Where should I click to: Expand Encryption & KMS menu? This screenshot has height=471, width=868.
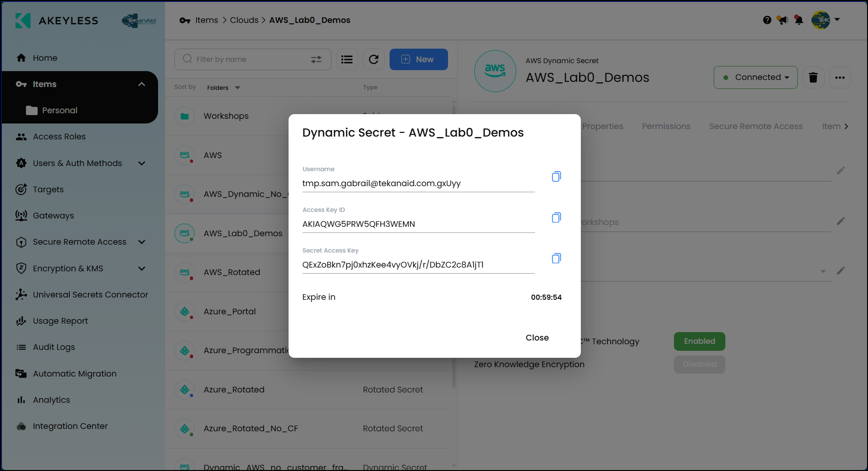pyautogui.click(x=142, y=268)
